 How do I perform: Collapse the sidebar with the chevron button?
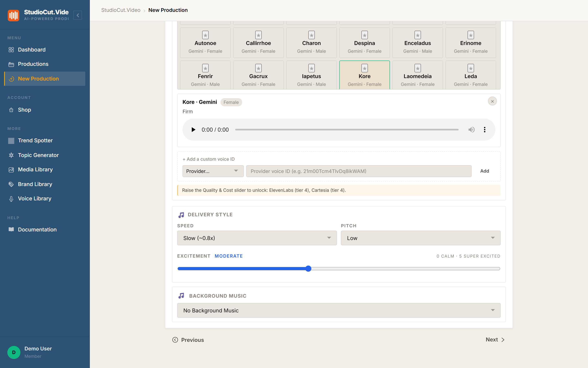coord(78,15)
